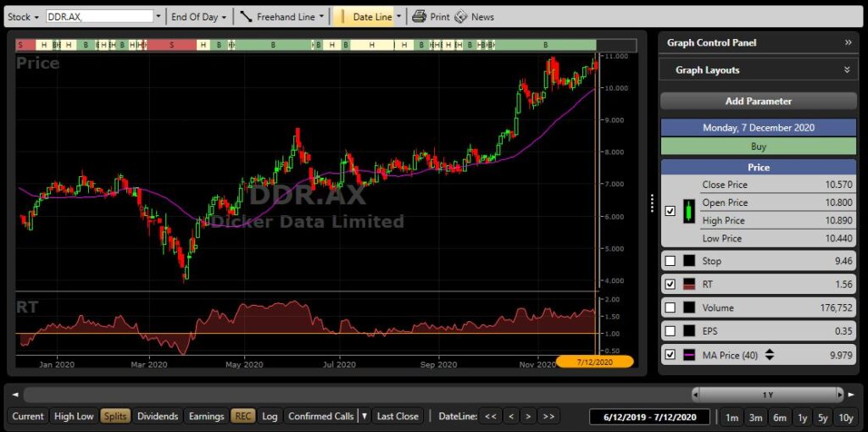The width and height of the screenshot is (868, 432).
Task: Select the 1y time range
Action: pyautogui.click(x=802, y=418)
